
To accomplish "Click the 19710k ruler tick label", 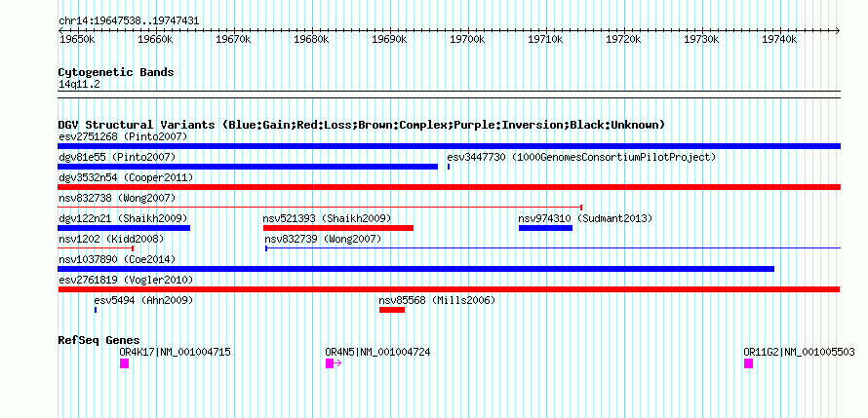I will click(x=545, y=39).
